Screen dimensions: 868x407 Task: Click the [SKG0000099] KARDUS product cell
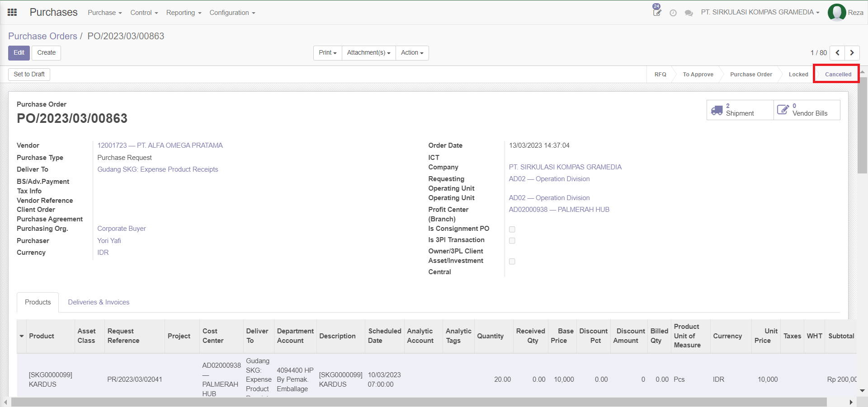[51, 379]
